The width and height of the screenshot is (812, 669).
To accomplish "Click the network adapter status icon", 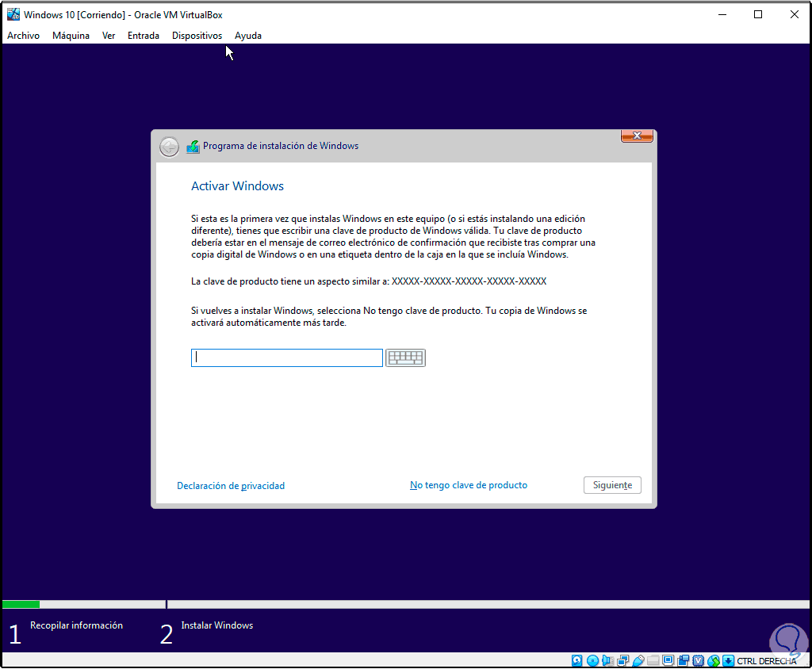I will [x=623, y=661].
